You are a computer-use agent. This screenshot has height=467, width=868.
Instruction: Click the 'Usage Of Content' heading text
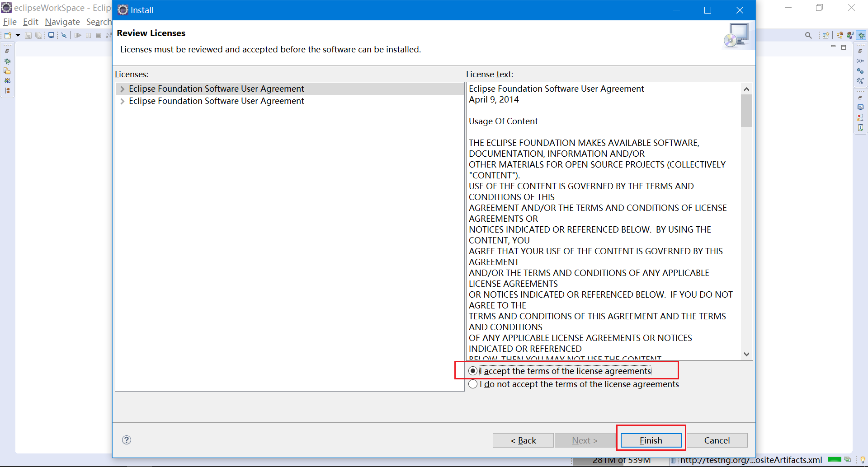(503, 121)
